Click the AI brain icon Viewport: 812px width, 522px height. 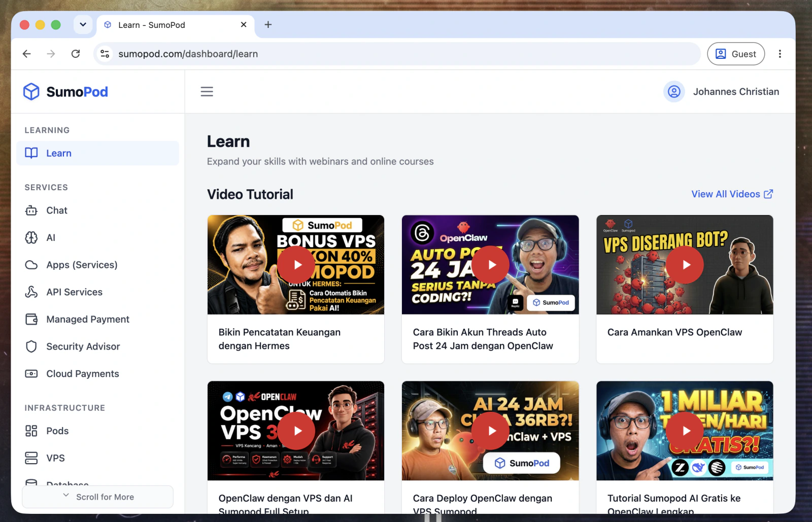click(31, 237)
